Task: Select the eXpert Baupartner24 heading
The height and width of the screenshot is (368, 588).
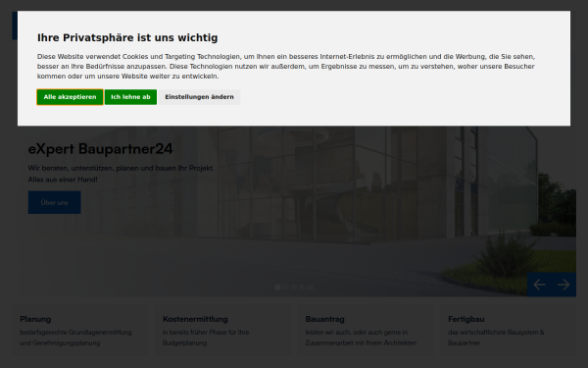Action: pos(101,149)
